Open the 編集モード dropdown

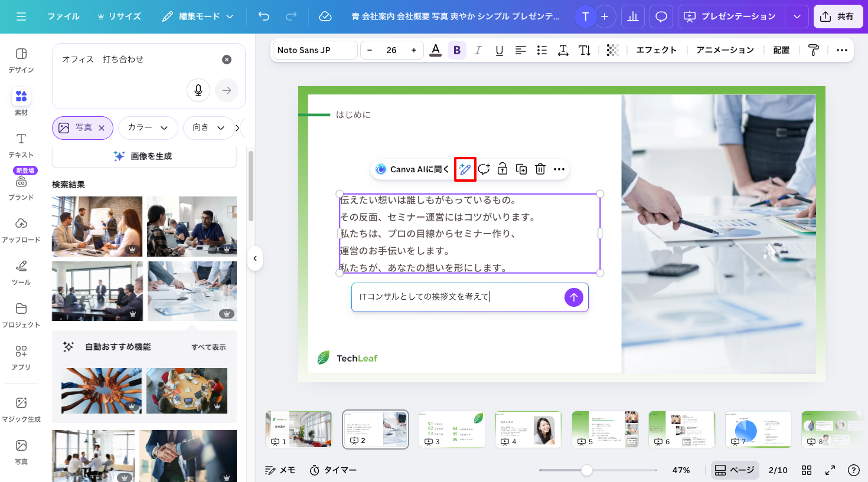pos(198,17)
